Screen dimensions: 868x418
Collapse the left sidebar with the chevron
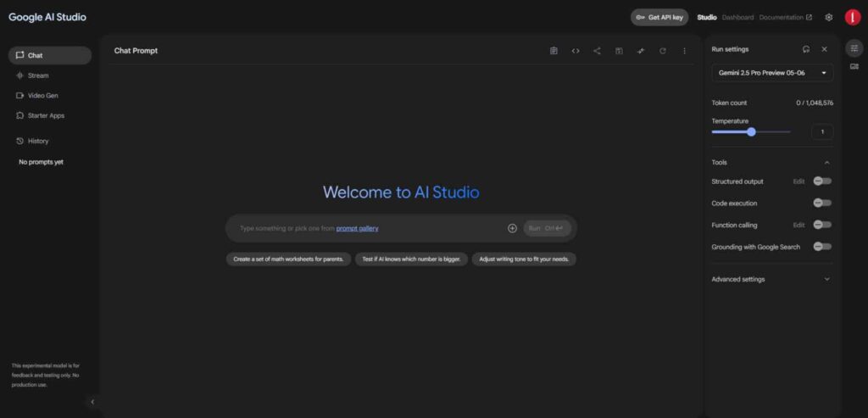pyautogui.click(x=92, y=402)
